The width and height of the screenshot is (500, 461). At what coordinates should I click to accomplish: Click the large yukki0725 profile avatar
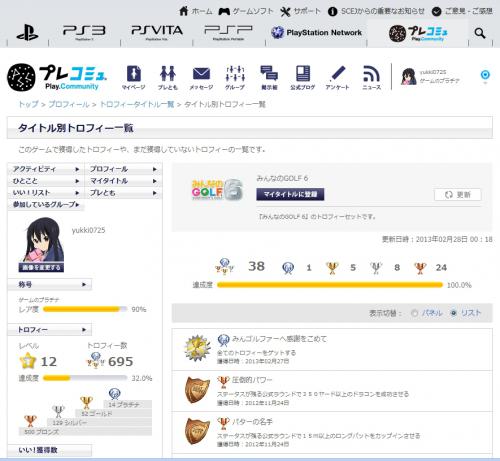point(41,240)
